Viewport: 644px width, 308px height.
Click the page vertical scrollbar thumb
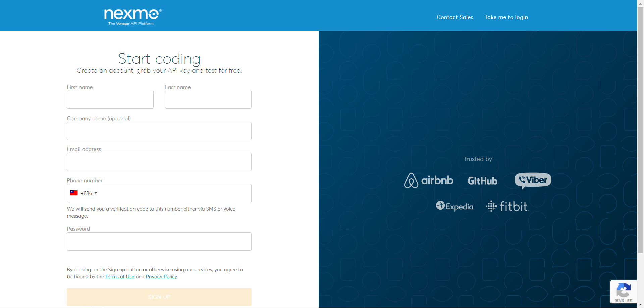pyautogui.click(x=641, y=130)
